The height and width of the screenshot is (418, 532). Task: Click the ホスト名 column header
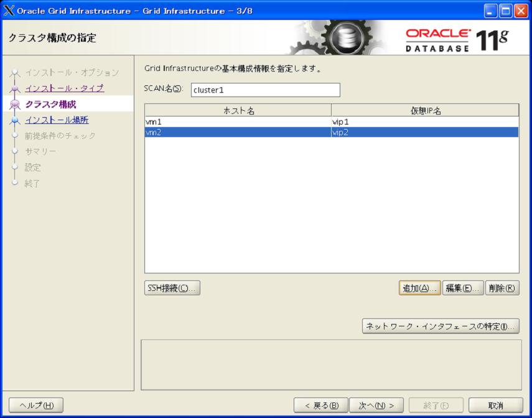pos(238,110)
